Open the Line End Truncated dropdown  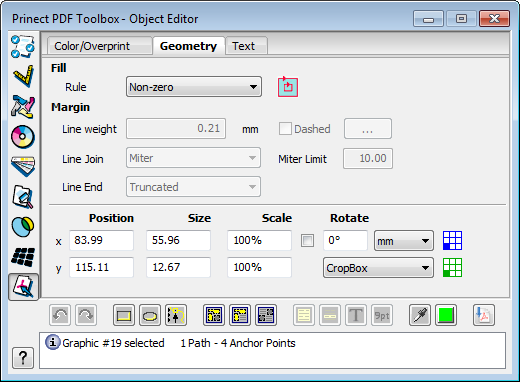point(193,187)
